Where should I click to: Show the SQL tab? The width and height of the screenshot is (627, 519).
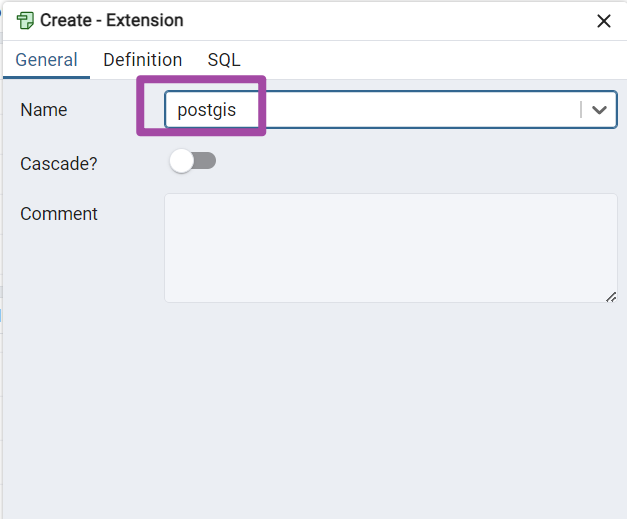(x=224, y=60)
